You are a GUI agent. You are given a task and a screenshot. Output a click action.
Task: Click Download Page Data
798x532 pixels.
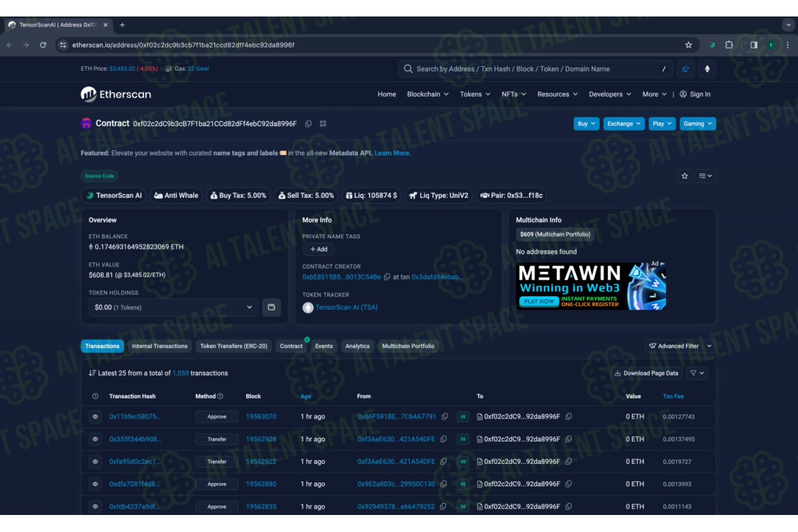click(x=646, y=373)
